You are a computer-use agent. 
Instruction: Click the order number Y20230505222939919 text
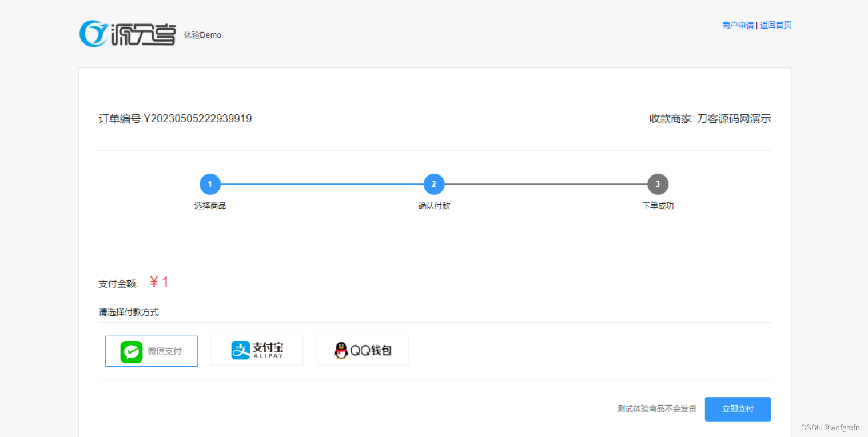(x=198, y=119)
